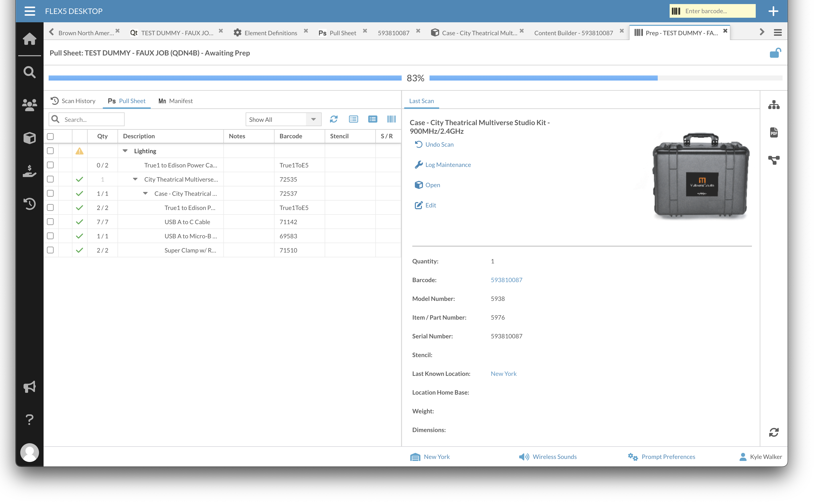This screenshot has height=504, width=816.
Task: Click the Enter barcode input field
Action: point(717,11)
